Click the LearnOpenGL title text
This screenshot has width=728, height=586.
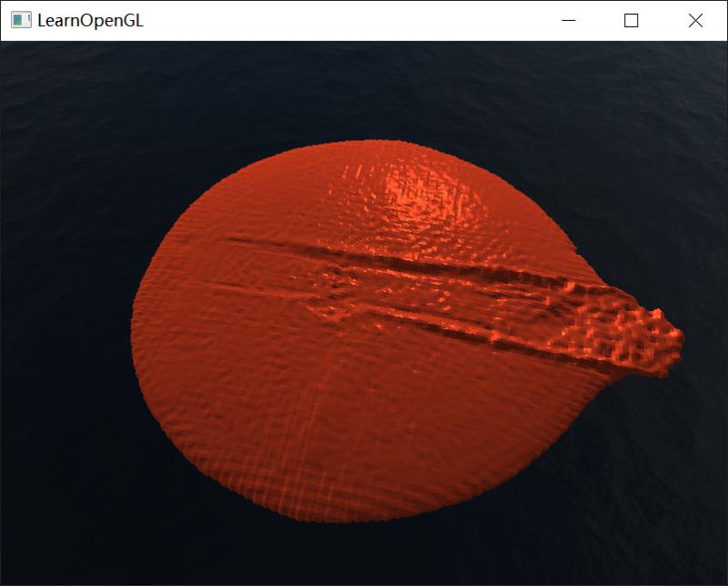coord(89,20)
